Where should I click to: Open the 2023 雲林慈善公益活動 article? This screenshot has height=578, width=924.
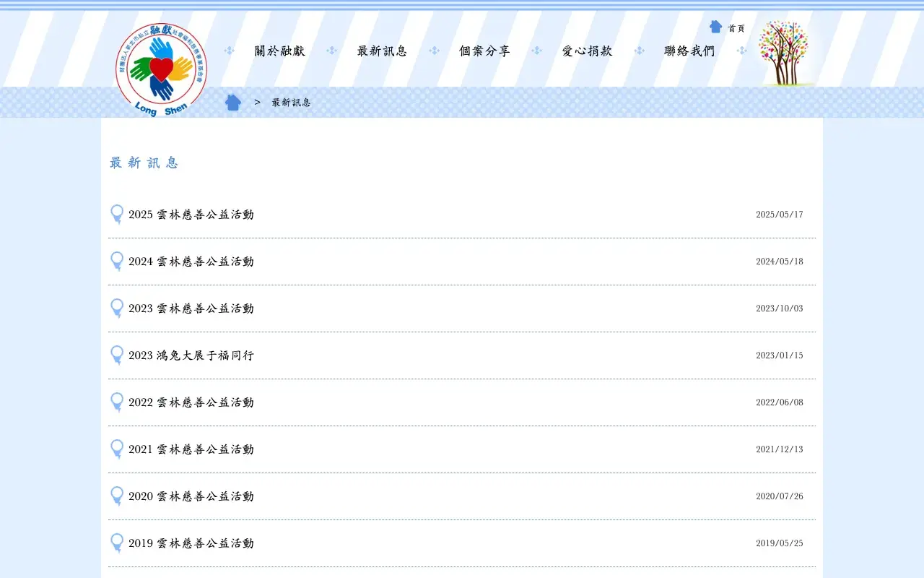191,309
